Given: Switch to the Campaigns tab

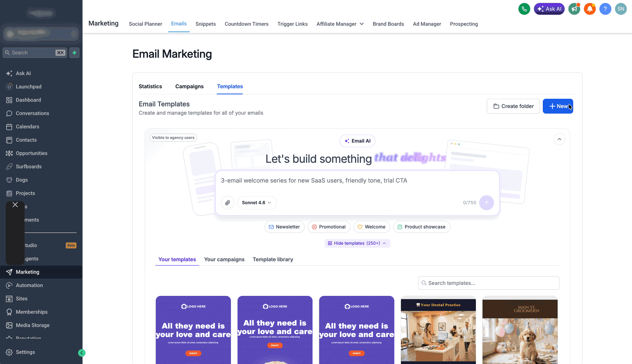Looking at the screenshot, I should 189,87.
